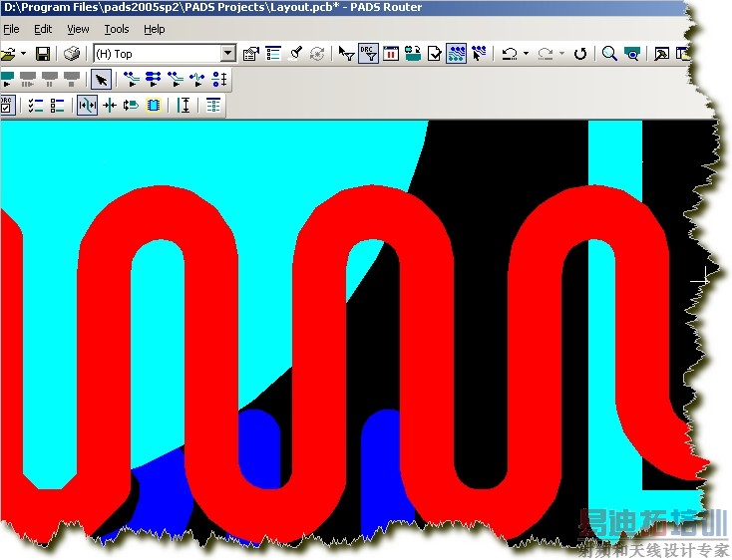Expand the Redo history dropdown arrow

click(x=562, y=54)
